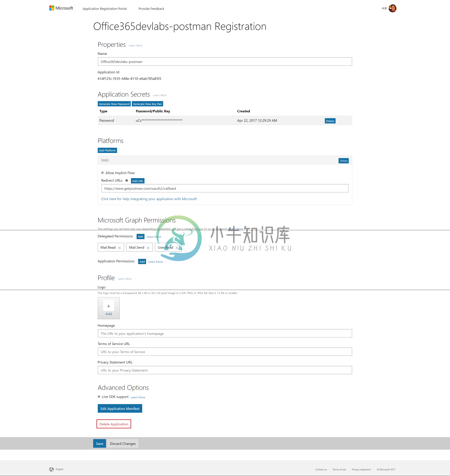Open Application Secrets Learn More link

coord(160,95)
